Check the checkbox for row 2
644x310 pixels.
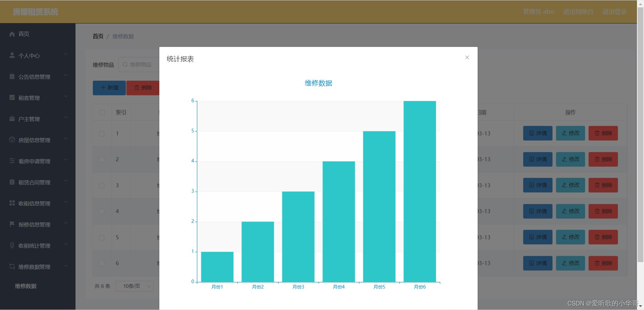102,160
